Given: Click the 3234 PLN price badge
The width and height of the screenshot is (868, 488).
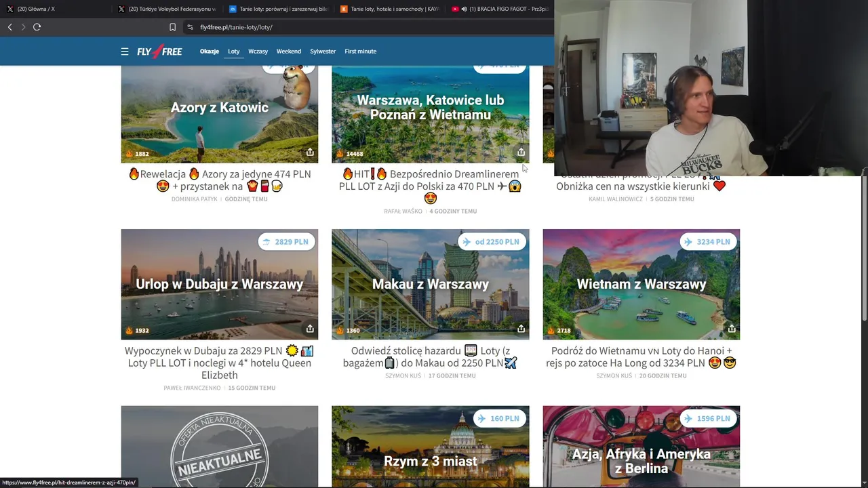Looking at the screenshot, I should pos(707,242).
